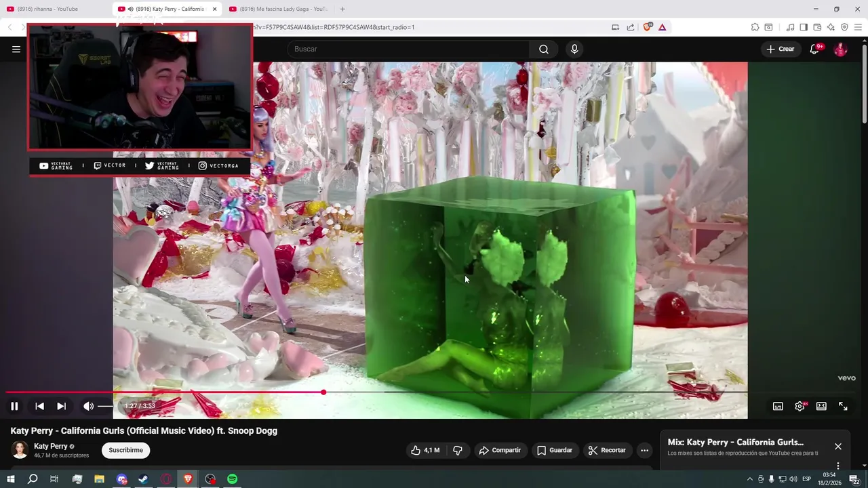
Task: Toggle theater mode in video player
Action: [x=821, y=406]
